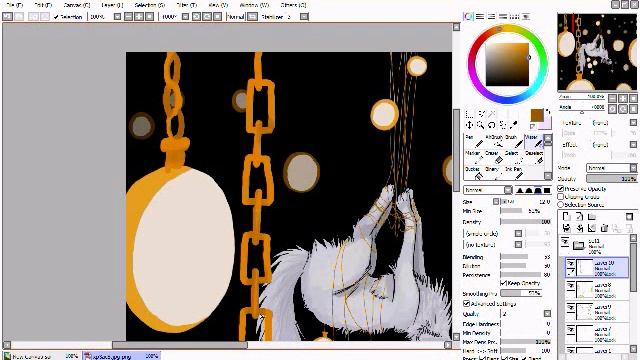Image resolution: width=640 pixels, height=360 pixels.
Task: Adjust the layer Opacity slider
Action: [611, 179]
